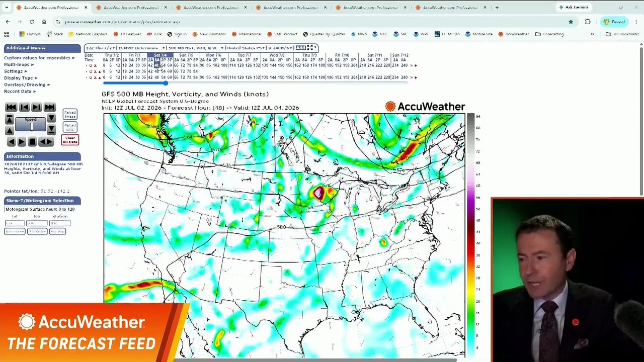This screenshot has height=362, width=644.
Task: Open the 500 MB HGT, VORT parameter dropdown
Action: 195,48
